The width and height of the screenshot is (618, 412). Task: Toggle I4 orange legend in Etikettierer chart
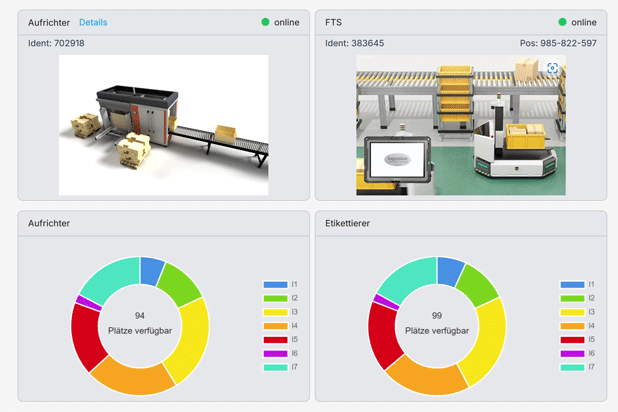574,326
